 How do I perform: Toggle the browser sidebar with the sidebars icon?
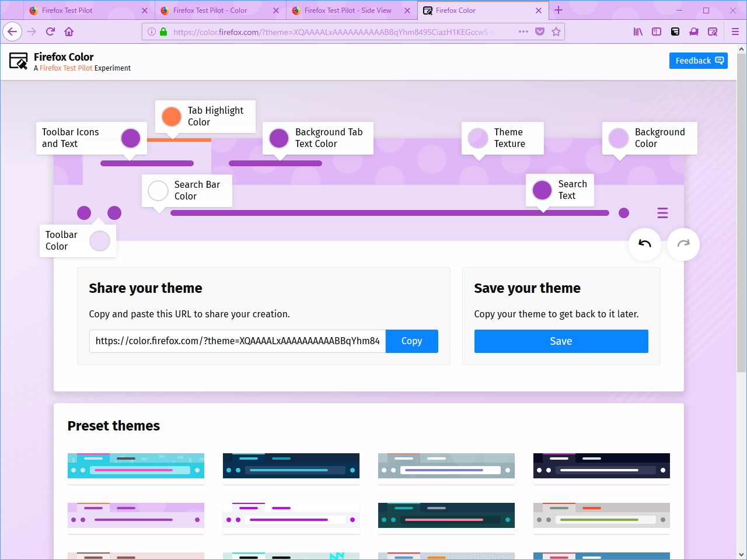click(x=657, y=32)
